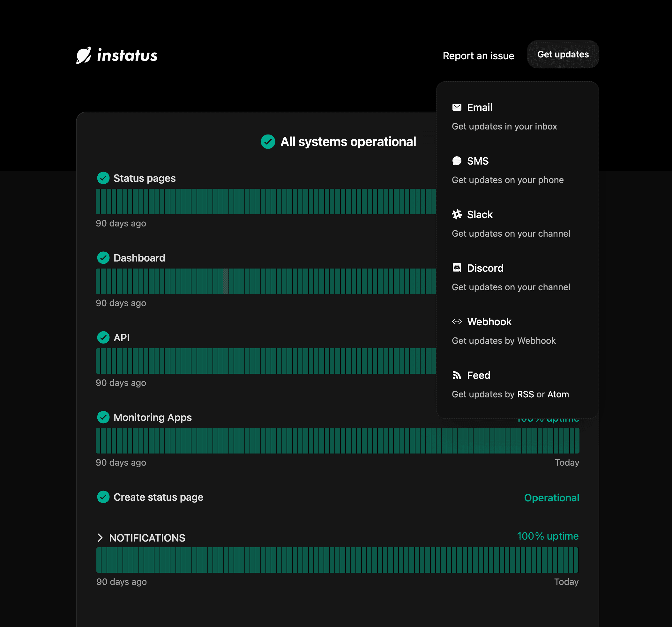Select the Feed menu heading
The width and height of the screenshot is (672, 627).
(x=478, y=375)
